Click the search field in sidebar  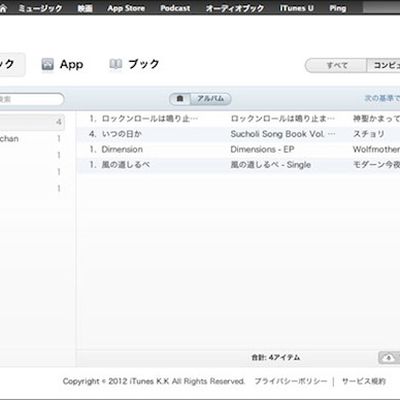(32, 99)
